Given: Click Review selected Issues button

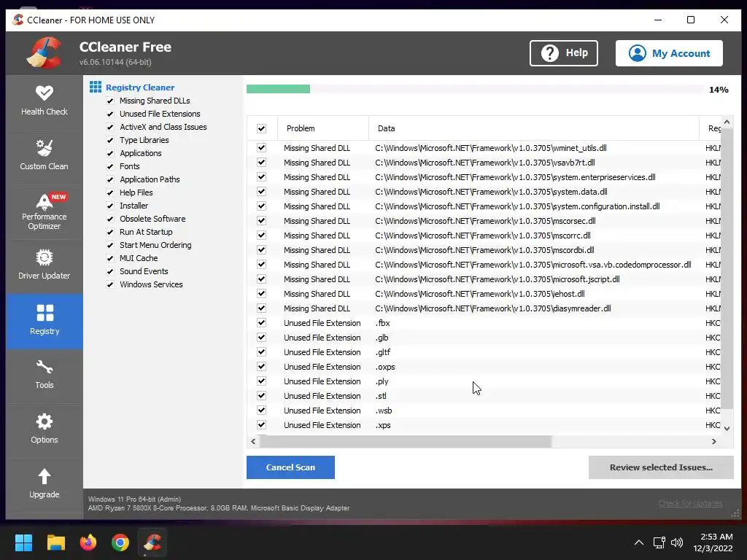Looking at the screenshot, I should [x=661, y=467].
